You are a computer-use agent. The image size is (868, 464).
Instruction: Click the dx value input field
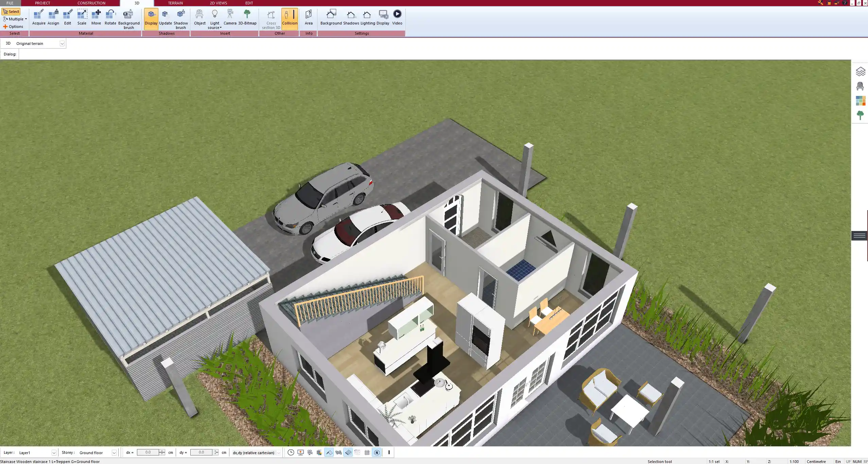coord(148,452)
